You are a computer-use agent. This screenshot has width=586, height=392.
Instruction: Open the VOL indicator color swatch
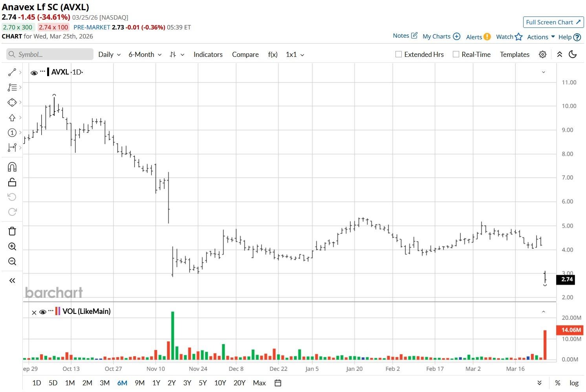[x=58, y=312]
